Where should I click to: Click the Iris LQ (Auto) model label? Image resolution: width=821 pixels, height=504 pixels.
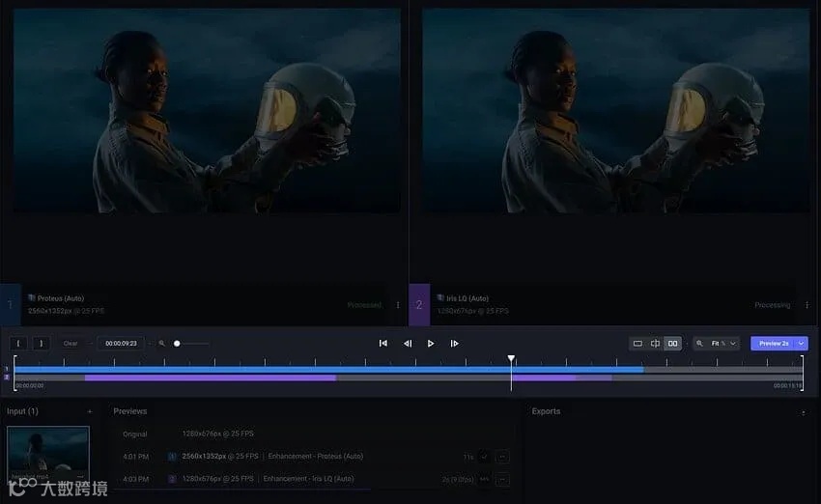(x=467, y=298)
